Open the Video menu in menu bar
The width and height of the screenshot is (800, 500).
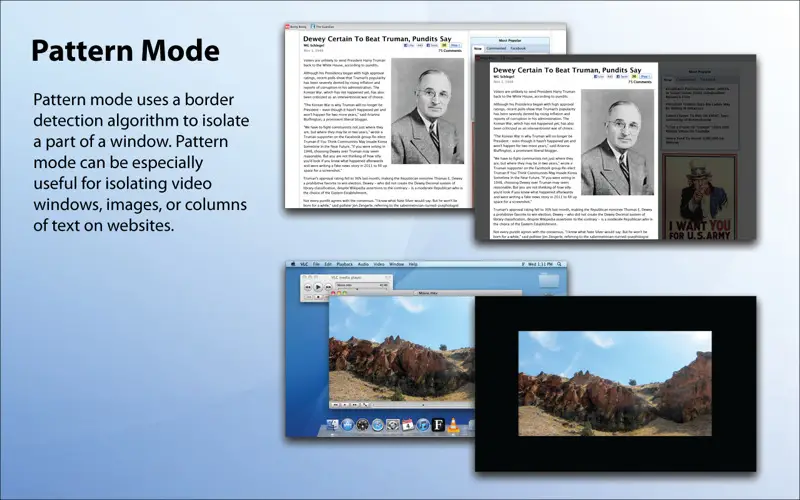(379, 264)
